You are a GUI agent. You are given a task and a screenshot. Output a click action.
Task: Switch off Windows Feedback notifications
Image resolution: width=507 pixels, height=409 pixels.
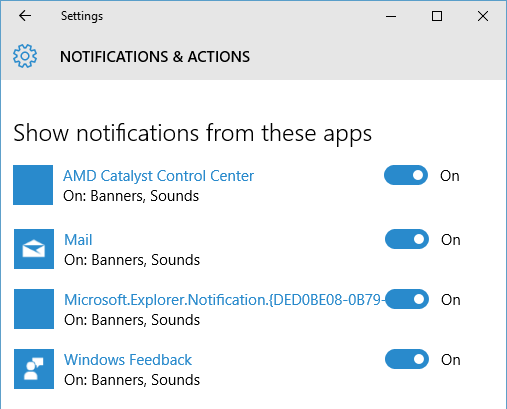(x=407, y=359)
